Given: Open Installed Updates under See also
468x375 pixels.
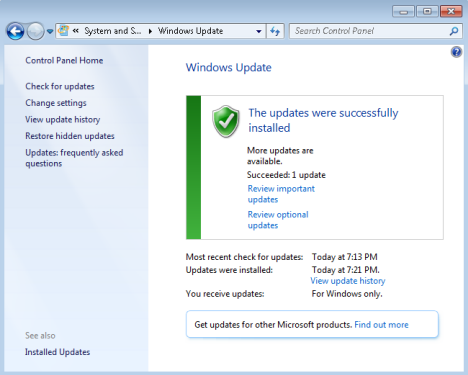Looking at the screenshot, I should (57, 352).
